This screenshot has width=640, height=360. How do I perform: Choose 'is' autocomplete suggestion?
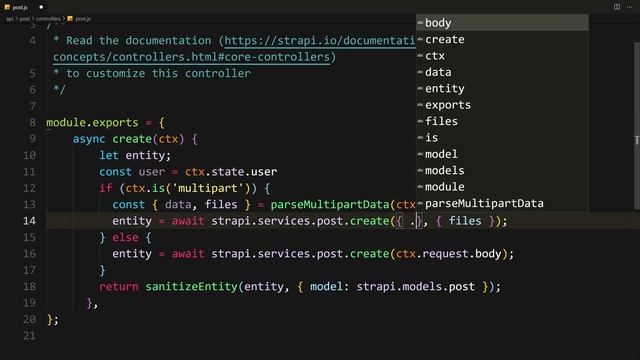[x=502, y=138]
